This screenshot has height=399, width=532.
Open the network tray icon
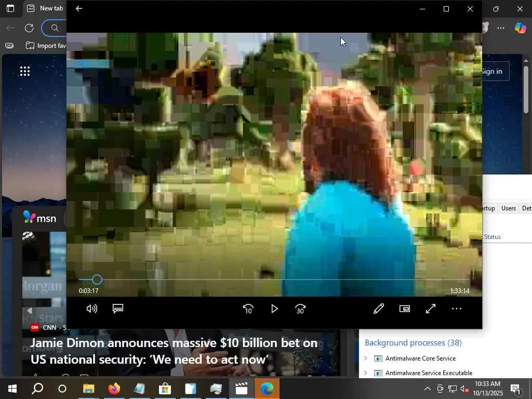point(453,389)
